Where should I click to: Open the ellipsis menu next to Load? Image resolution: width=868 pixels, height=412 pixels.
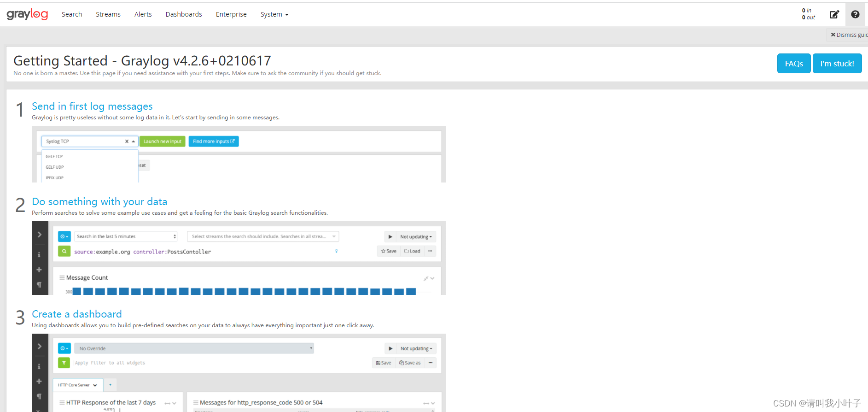430,251
